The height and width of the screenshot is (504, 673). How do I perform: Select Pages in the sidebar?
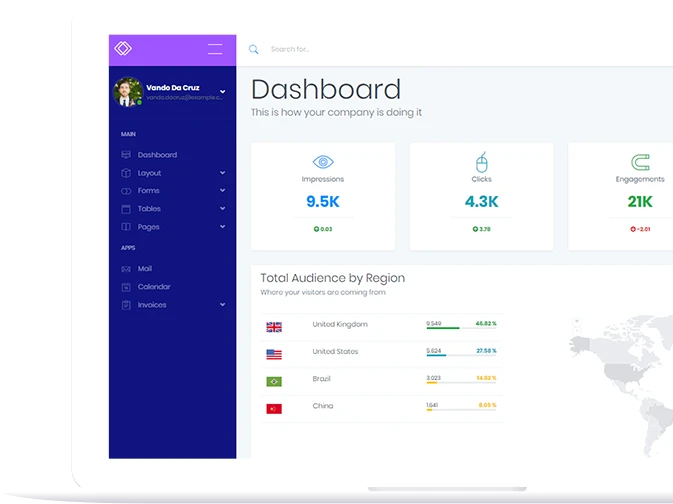click(149, 227)
